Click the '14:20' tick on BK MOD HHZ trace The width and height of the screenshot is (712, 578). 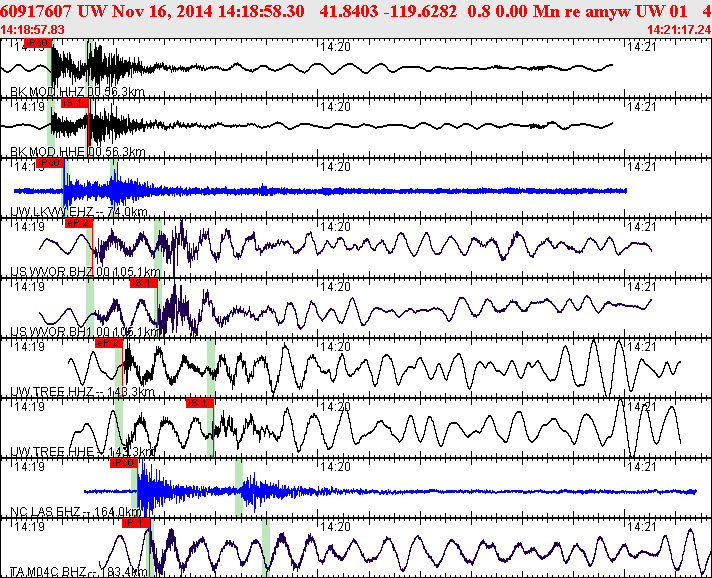click(x=336, y=47)
